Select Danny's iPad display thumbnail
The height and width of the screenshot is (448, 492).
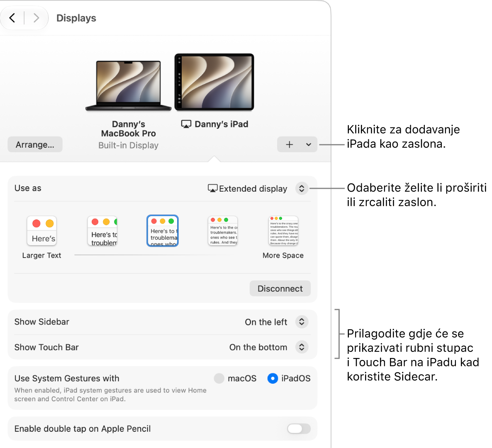coord(214,82)
